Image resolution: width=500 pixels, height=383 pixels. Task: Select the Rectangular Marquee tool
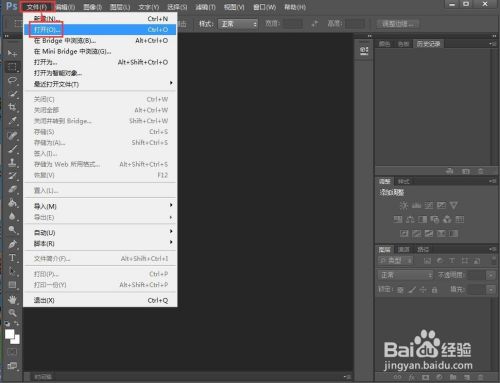[12, 67]
